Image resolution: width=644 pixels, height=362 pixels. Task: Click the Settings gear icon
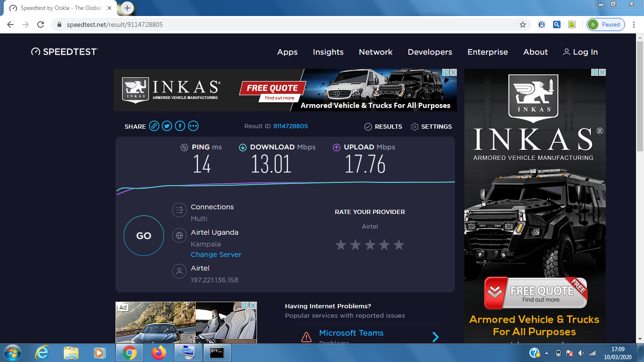tap(415, 127)
